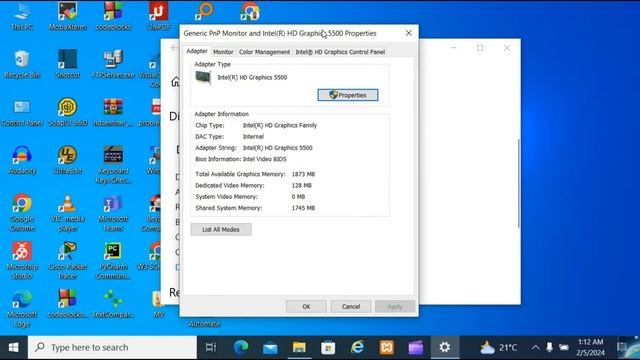
Task: Open Scapul 5.6.0 desktop shortcut
Action: coord(67,113)
